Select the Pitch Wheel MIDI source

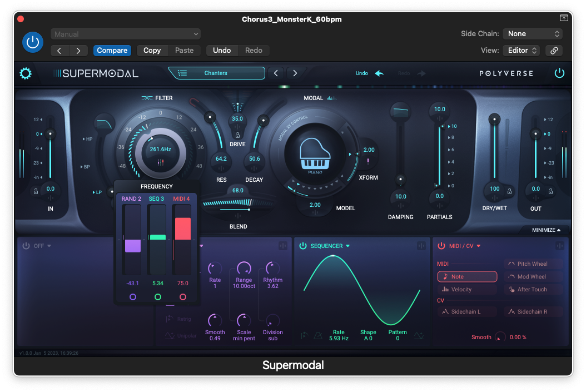pos(533,264)
